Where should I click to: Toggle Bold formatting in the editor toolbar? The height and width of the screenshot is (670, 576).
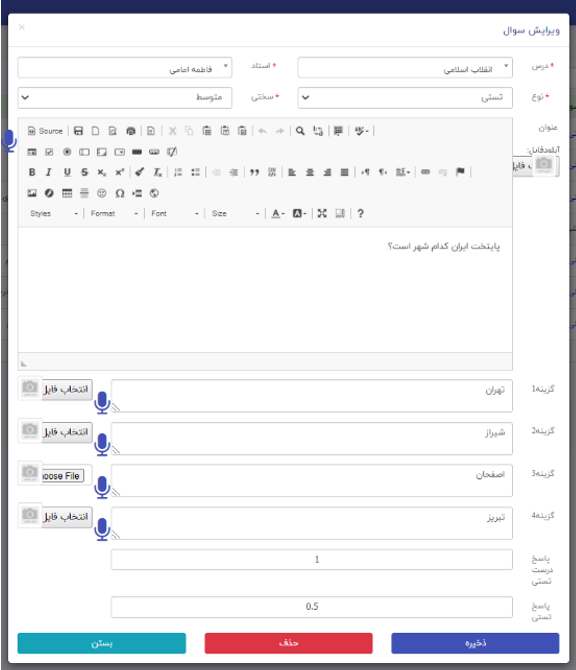coord(32,172)
